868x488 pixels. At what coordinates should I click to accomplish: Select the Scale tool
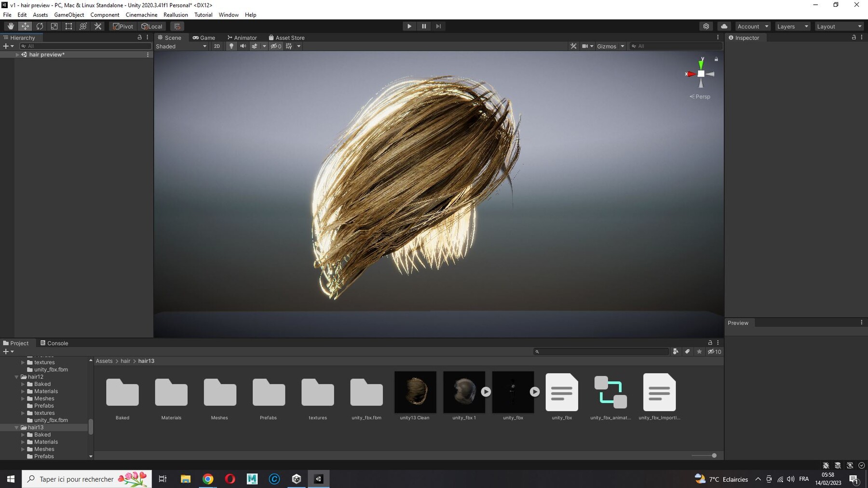[x=54, y=26]
